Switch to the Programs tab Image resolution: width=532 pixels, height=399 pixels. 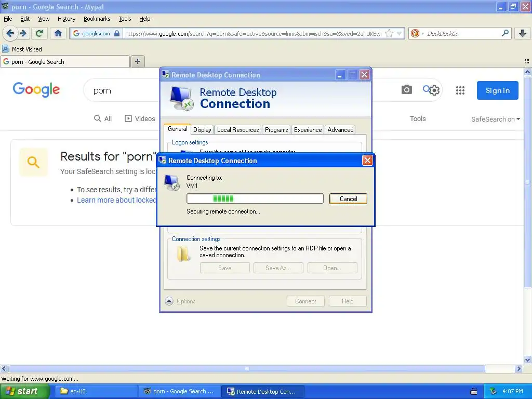coord(276,129)
